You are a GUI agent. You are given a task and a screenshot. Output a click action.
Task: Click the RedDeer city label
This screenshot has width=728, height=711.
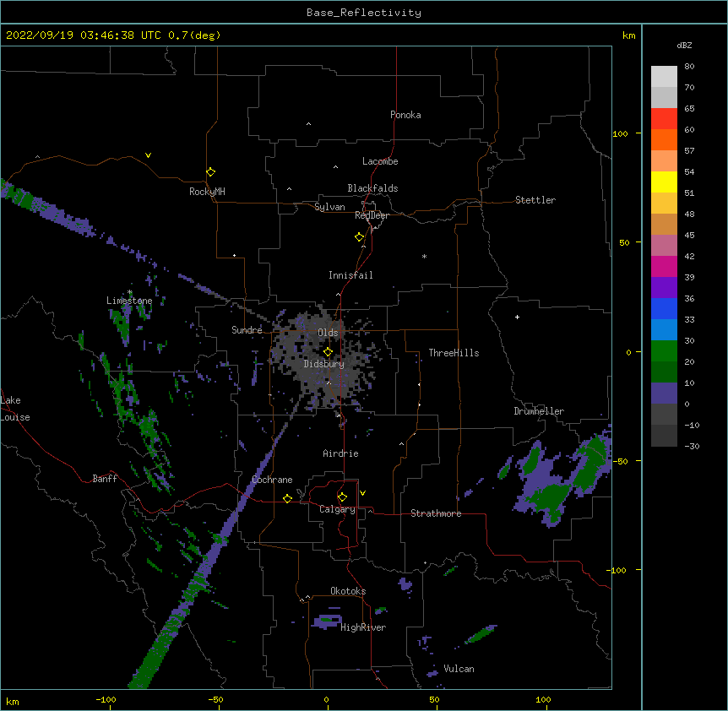coord(372,215)
